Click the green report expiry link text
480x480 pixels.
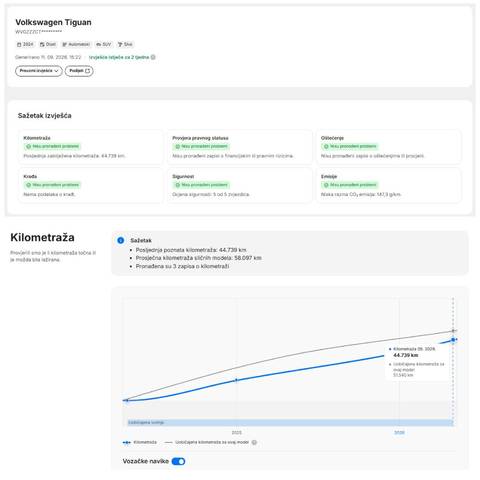pos(119,57)
